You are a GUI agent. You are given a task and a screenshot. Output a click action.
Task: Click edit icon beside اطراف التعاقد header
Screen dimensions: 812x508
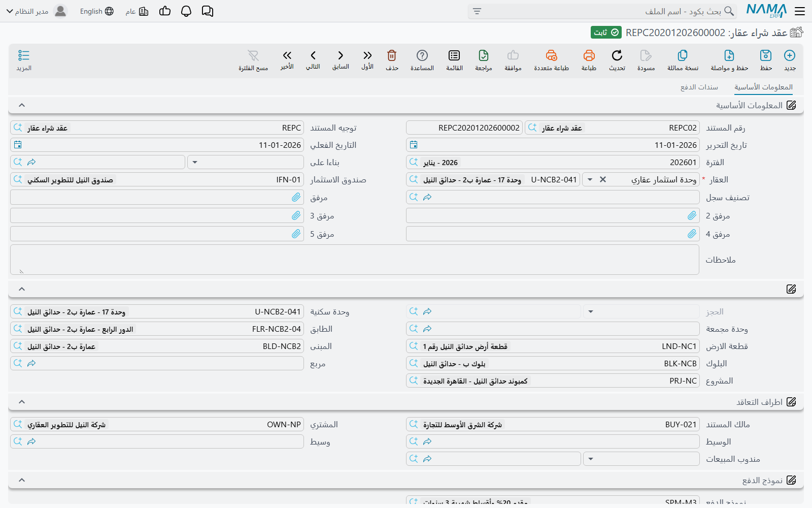pyautogui.click(x=791, y=402)
